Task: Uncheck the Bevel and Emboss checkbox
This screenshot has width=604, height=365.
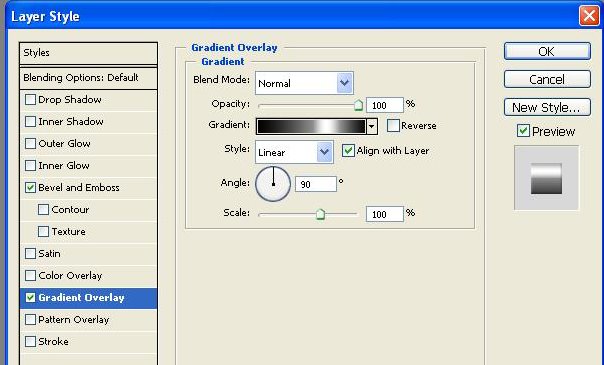Action: tap(30, 188)
